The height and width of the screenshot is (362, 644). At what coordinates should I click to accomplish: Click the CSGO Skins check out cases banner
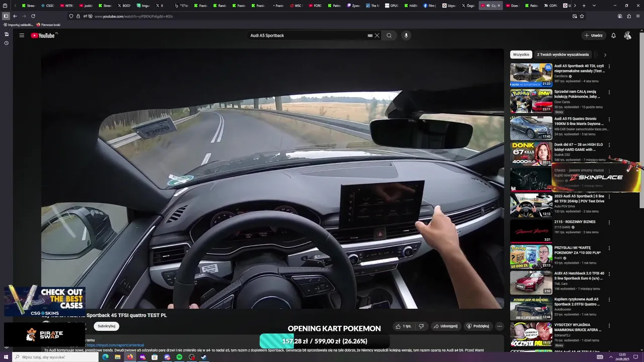[x=45, y=302]
